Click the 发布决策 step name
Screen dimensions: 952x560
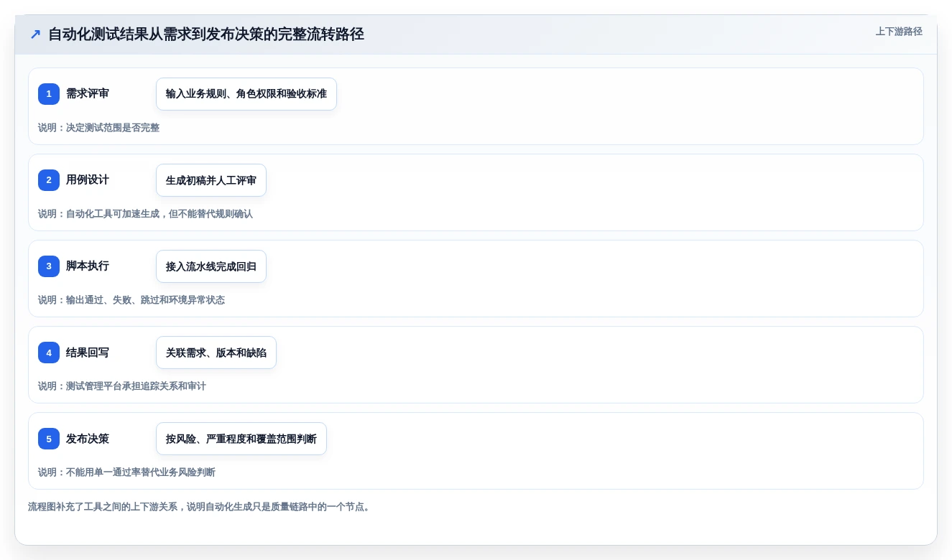point(88,439)
